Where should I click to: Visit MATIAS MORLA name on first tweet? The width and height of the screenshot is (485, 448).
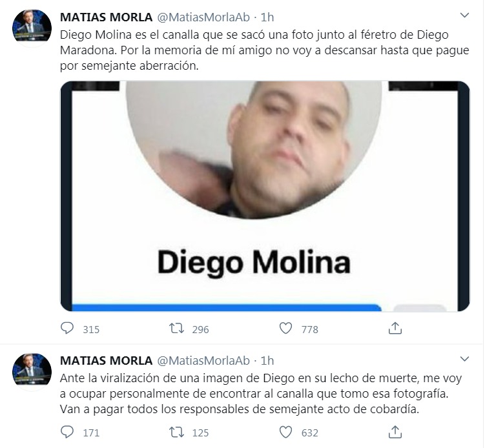tap(106, 17)
